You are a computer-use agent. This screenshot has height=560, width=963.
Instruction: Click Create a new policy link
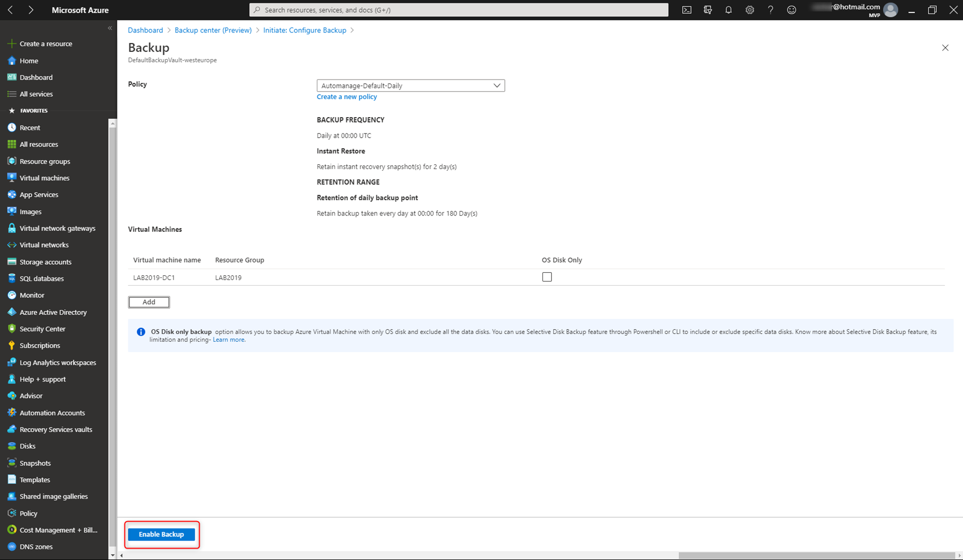pos(347,97)
